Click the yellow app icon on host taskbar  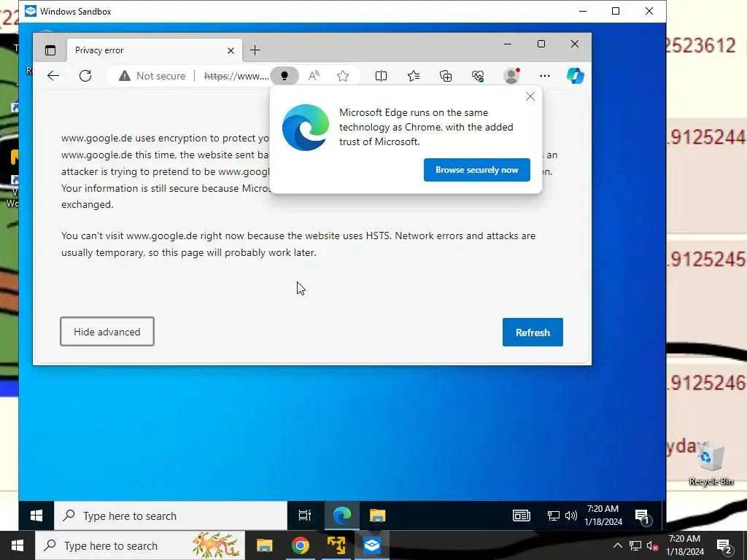[336, 545]
